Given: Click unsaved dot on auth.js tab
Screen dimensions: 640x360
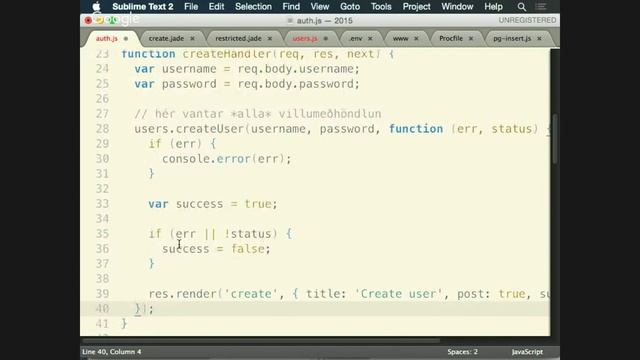Looking at the screenshot, I should tap(126, 38).
